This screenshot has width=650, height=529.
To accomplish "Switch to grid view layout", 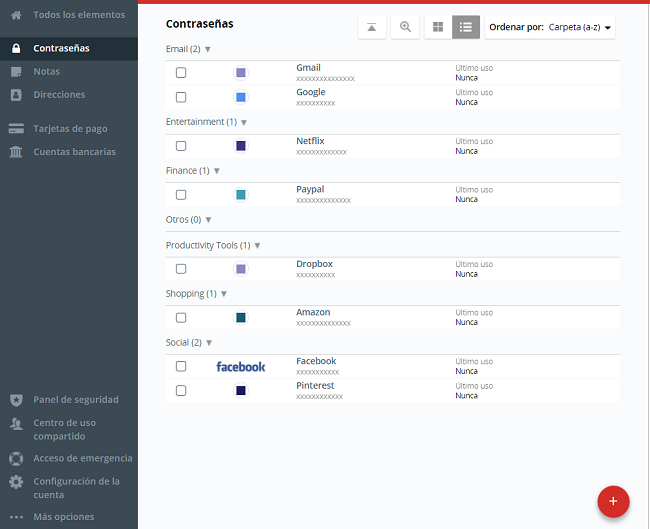I will click(x=438, y=27).
